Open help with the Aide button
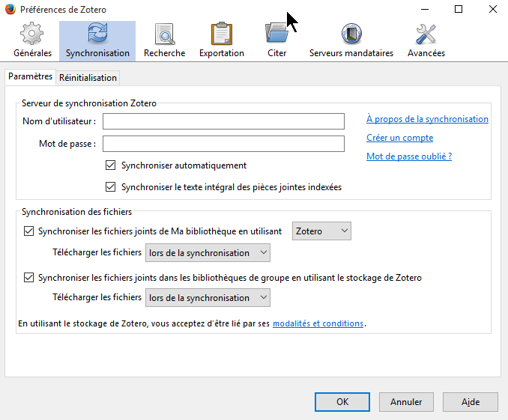This screenshot has width=508, height=420. click(x=471, y=402)
